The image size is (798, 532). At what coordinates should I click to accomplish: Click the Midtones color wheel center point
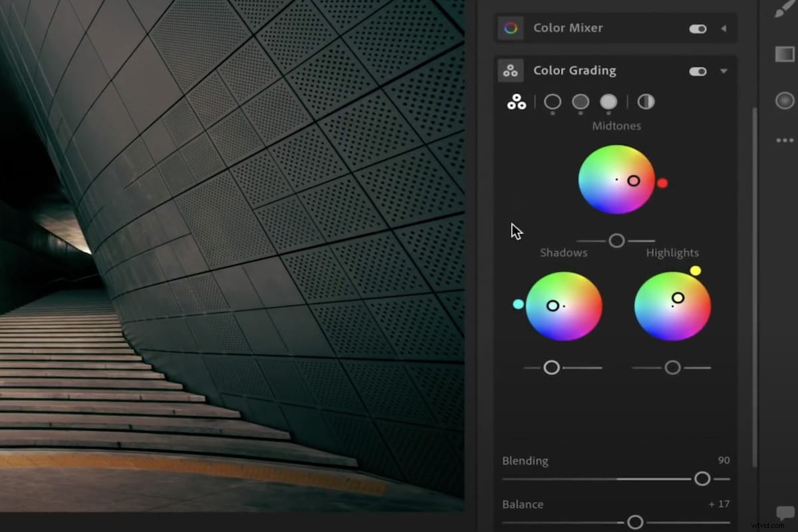[x=616, y=178]
